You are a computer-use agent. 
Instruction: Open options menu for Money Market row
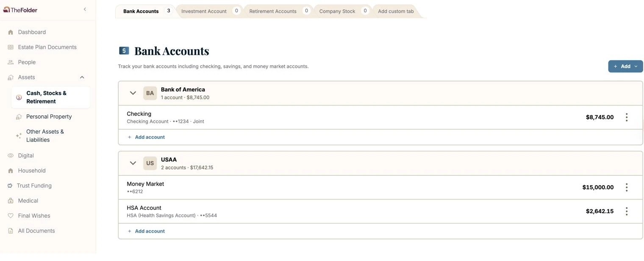coord(626,188)
